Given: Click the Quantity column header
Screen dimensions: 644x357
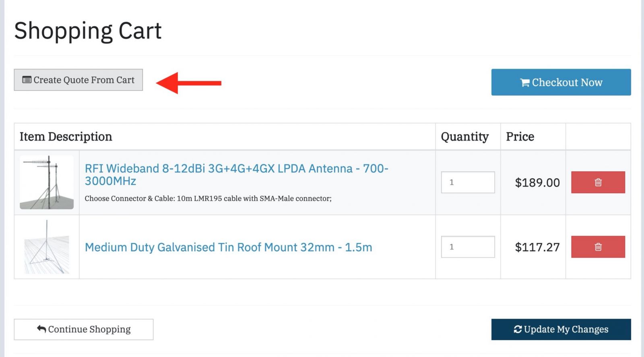Looking at the screenshot, I should (x=464, y=137).
